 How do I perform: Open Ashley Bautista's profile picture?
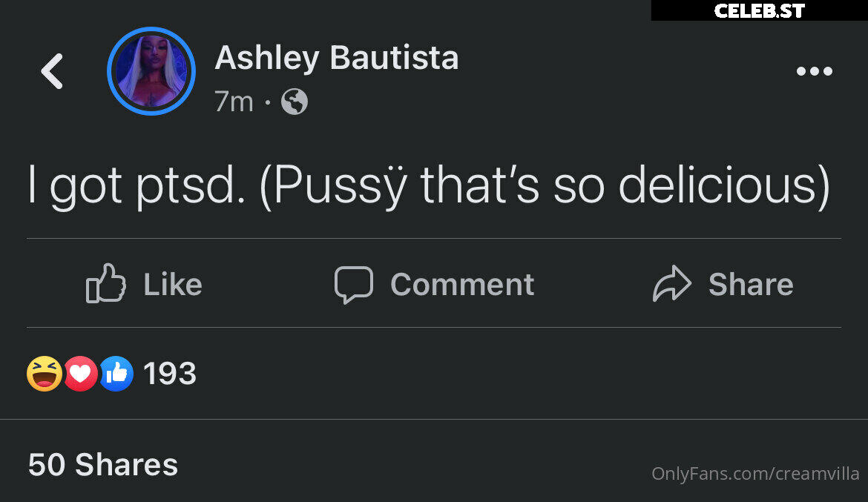tap(151, 71)
